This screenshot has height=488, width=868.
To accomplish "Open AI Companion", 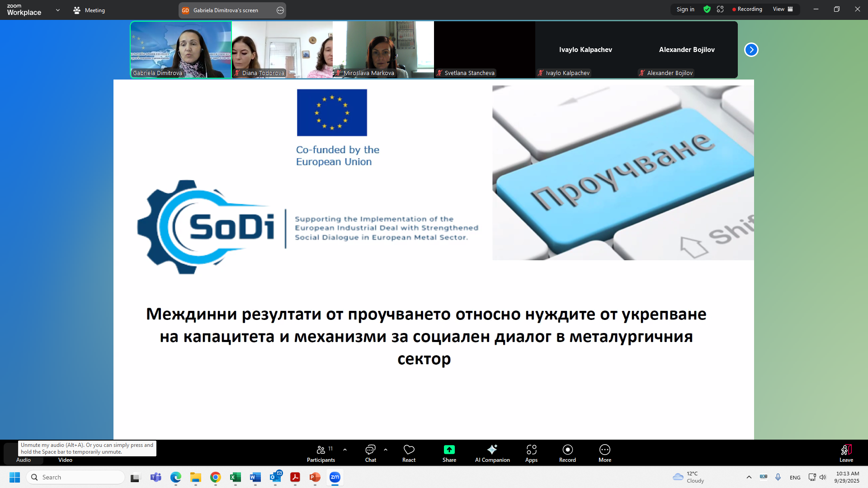I will click(492, 453).
